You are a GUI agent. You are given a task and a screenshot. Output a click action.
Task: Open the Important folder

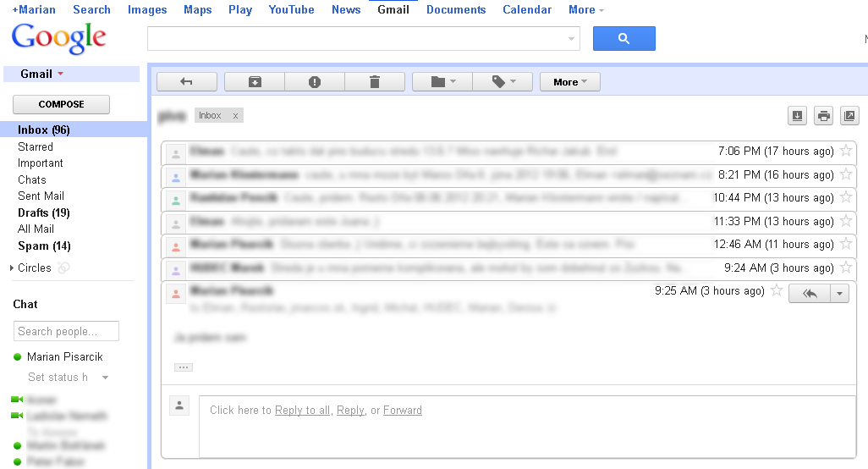(x=41, y=163)
